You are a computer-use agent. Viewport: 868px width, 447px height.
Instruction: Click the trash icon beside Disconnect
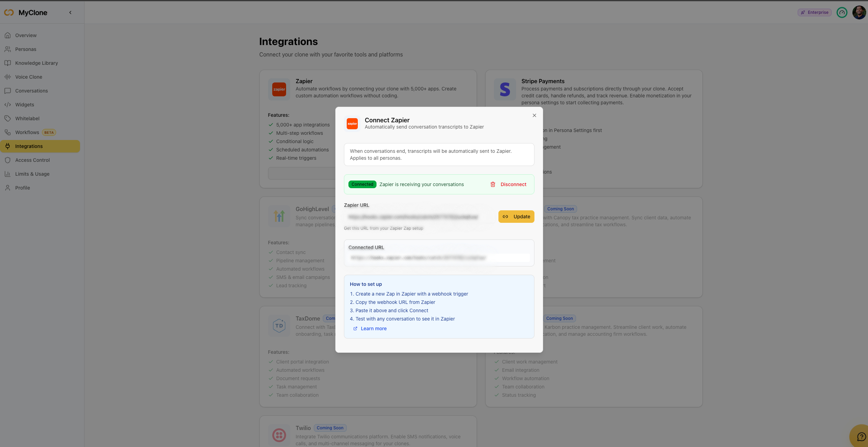click(493, 184)
